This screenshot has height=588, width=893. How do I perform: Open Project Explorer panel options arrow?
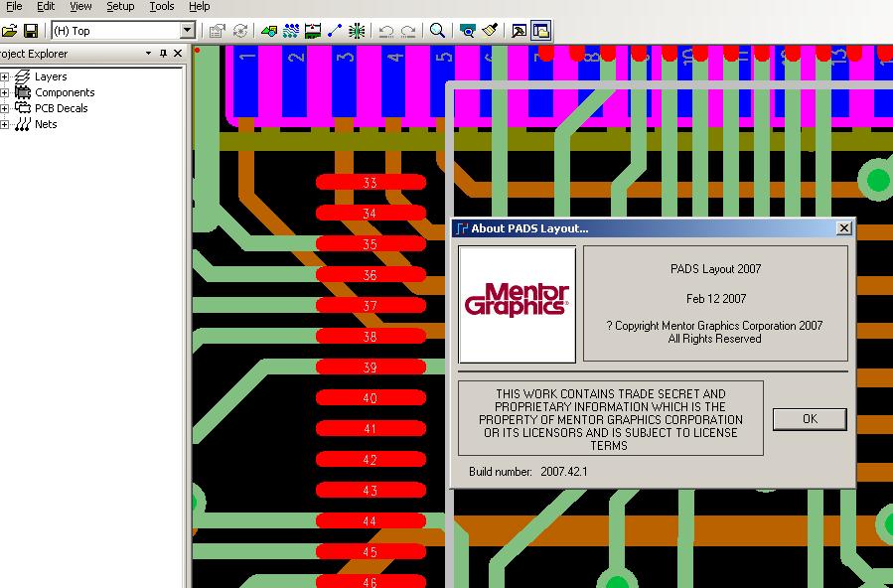[x=149, y=53]
